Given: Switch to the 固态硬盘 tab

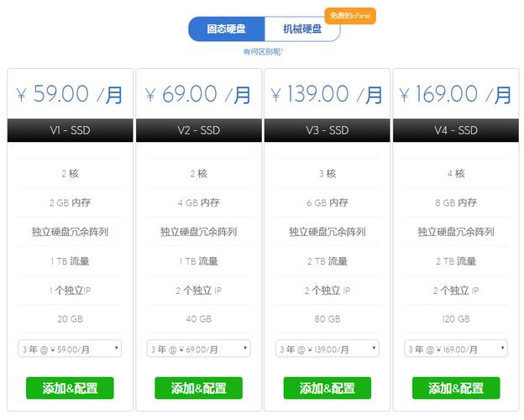Looking at the screenshot, I should [x=227, y=29].
